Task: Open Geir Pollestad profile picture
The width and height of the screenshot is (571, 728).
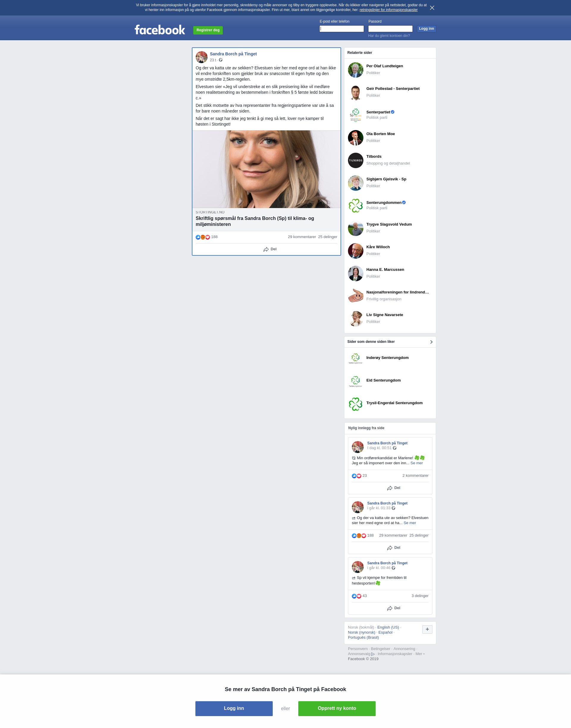Action: click(x=355, y=92)
